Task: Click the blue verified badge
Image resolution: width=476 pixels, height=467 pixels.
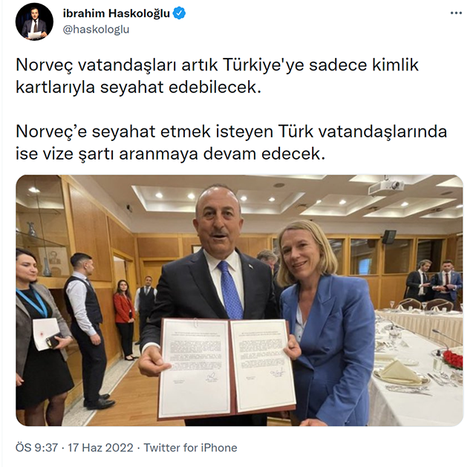Action: [179, 13]
